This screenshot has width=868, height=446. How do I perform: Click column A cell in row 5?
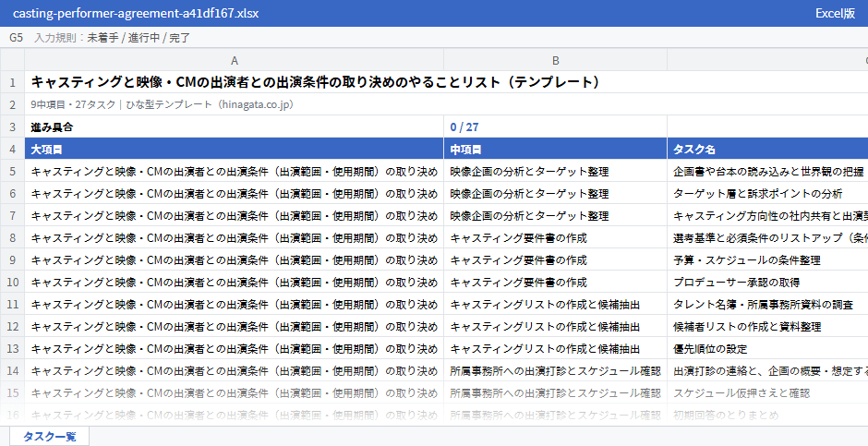coord(235,172)
